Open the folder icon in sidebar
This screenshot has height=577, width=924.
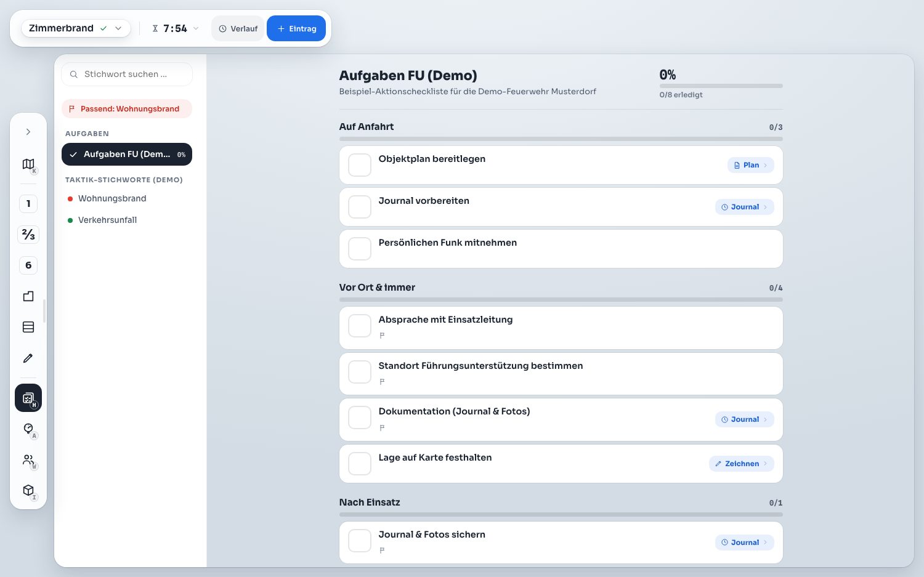tap(28, 296)
